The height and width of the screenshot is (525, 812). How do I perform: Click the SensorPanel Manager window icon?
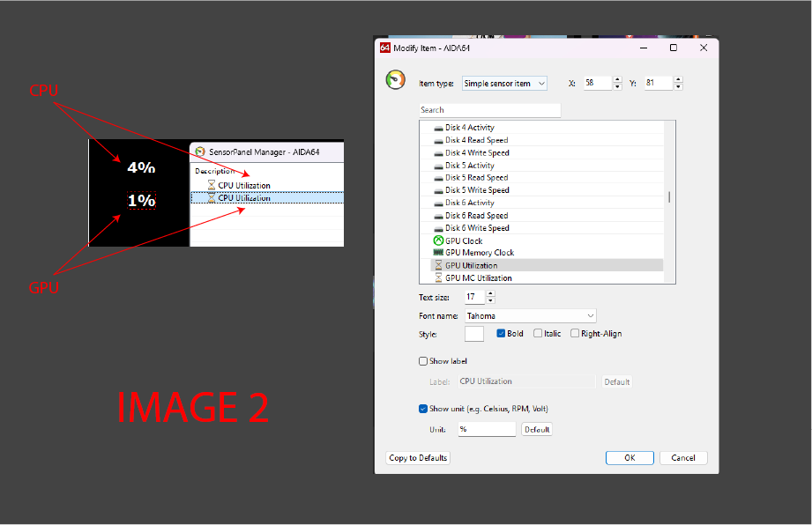click(200, 152)
